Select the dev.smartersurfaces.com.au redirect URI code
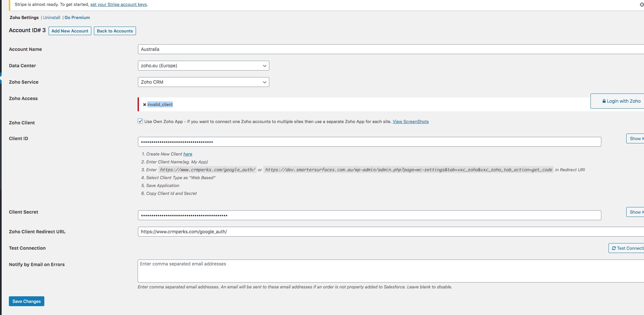This screenshot has width=644, height=315. [409, 170]
